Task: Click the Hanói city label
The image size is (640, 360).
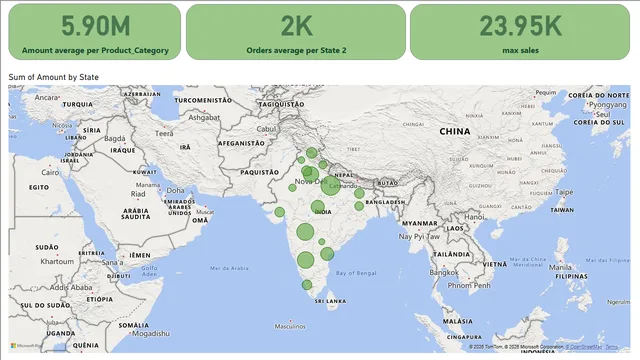Action: 474,217
